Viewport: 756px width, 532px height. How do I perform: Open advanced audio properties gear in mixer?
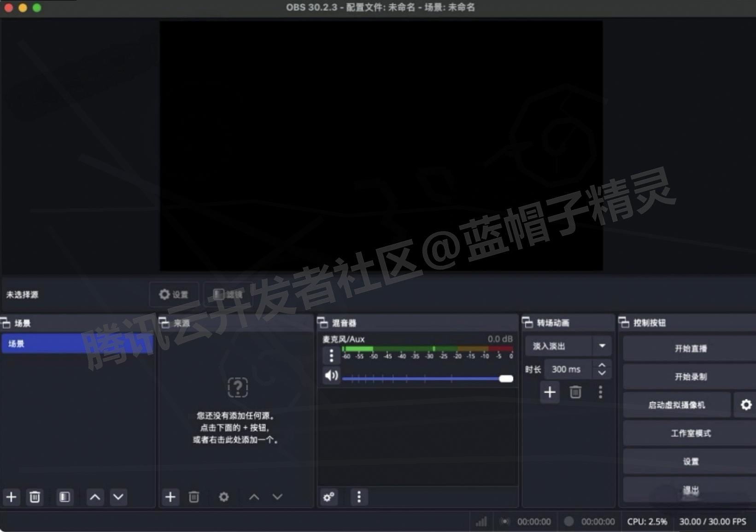click(x=328, y=497)
